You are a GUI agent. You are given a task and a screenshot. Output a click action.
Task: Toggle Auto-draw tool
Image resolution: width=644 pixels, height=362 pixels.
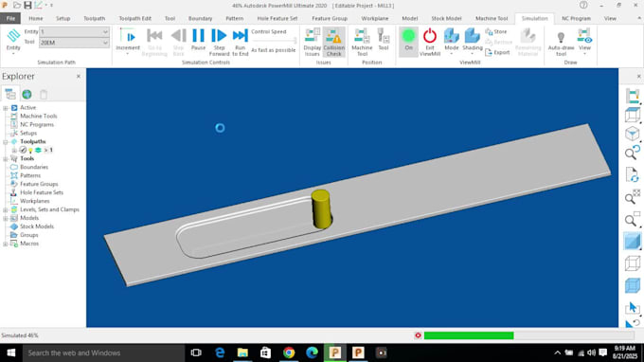(561, 43)
